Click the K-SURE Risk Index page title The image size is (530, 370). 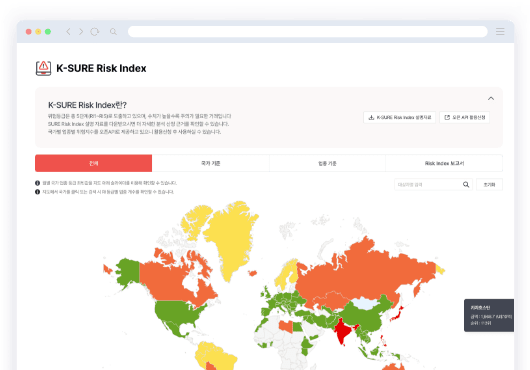coord(101,68)
